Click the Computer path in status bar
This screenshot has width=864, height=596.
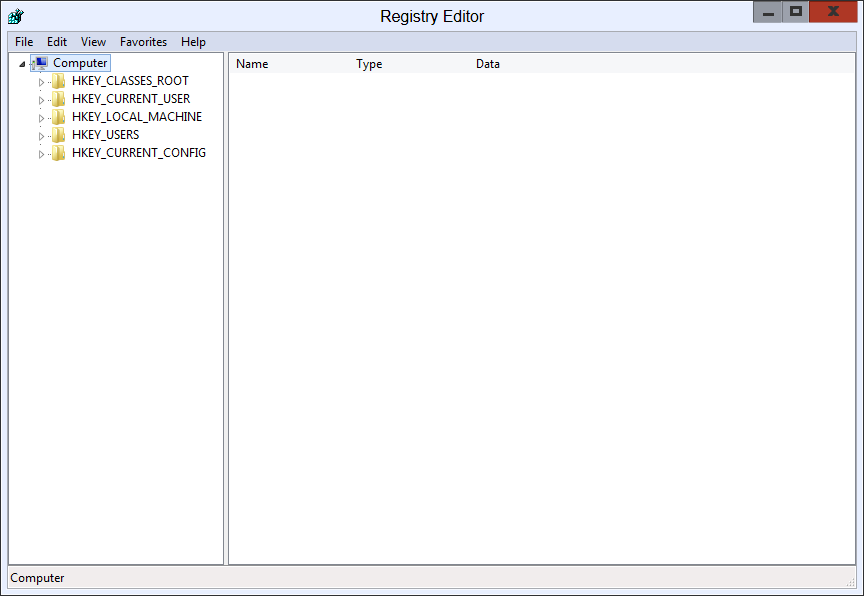[x=37, y=578]
